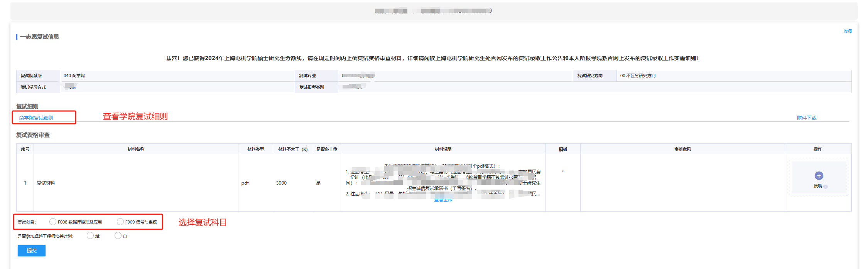Click the 一志愿复试信息 section heading
This screenshot has width=868, height=269.
[39, 37]
